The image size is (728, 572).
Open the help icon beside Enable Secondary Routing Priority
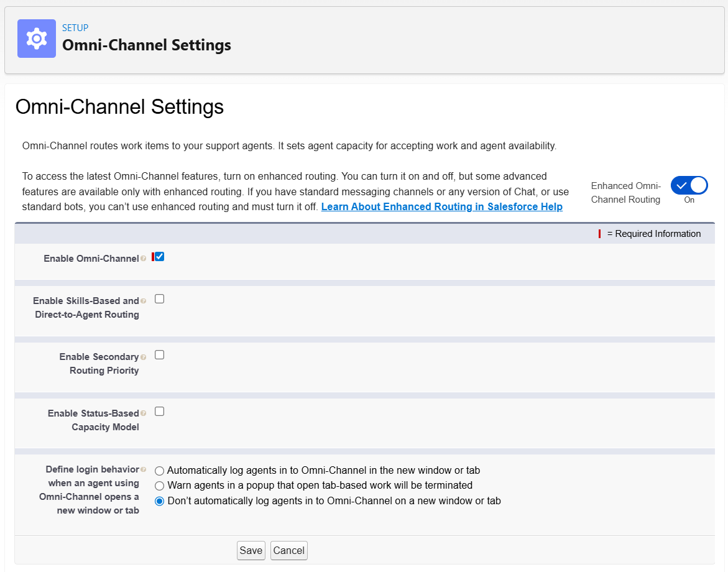point(143,355)
